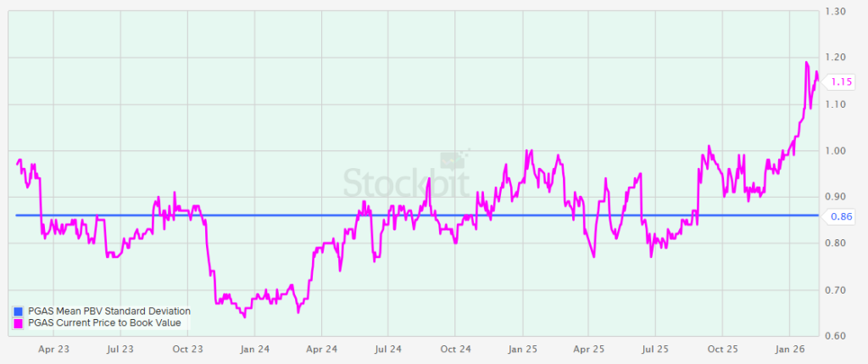
Task: Select the Apr 23 date label
Action: 53,349
